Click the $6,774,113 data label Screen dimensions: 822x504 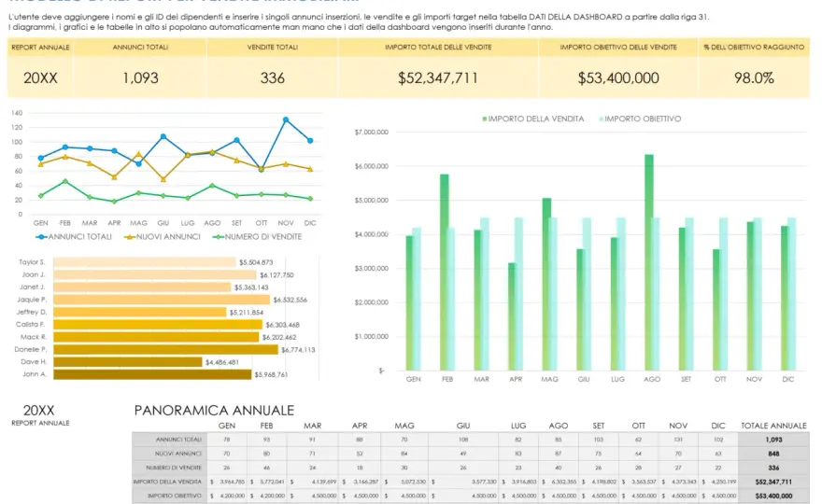point(298,350)
